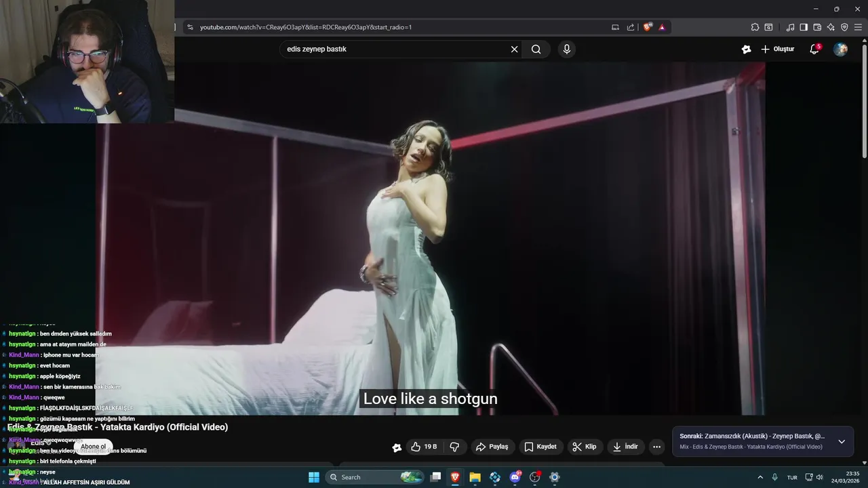Open the Windows Start menu
This screenshot has width=868, height=488.
pyautogui.click(x=314, y=477)
